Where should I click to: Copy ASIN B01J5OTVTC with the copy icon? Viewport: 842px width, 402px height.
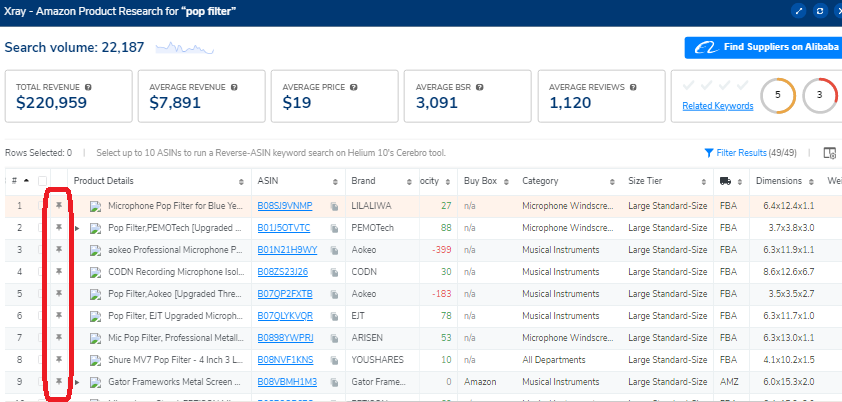pyautogui.click(x=334, y=229)
